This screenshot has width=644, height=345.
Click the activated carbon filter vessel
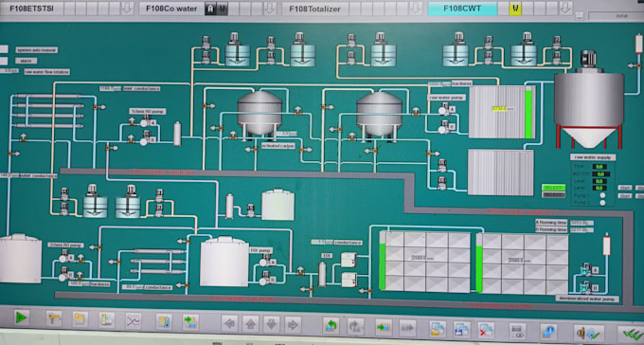259,114
